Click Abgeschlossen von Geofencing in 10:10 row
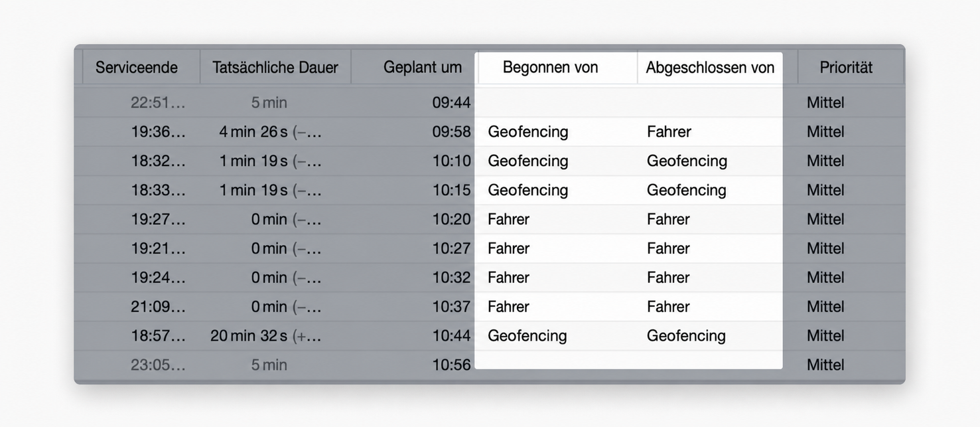 687,161
